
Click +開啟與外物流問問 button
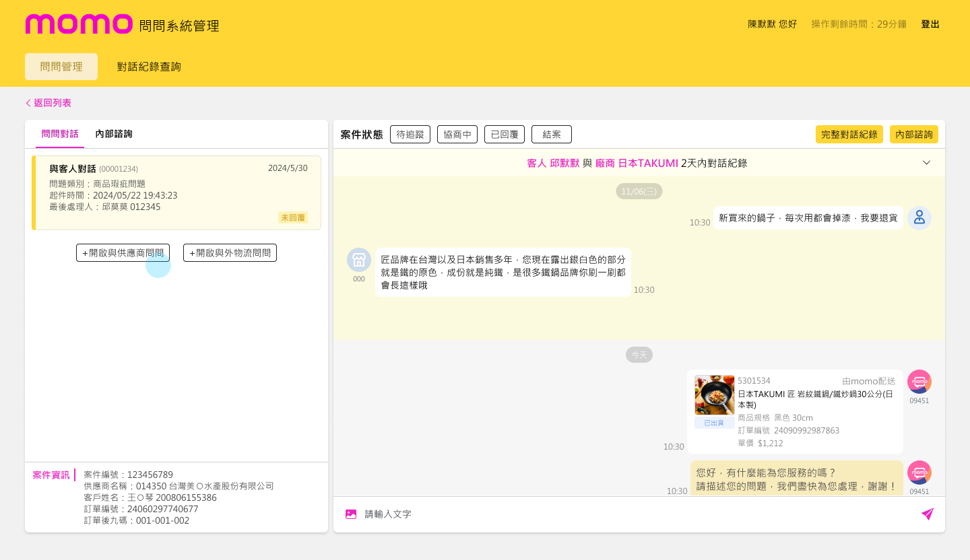pyautogui.click(x=230, y=253)
